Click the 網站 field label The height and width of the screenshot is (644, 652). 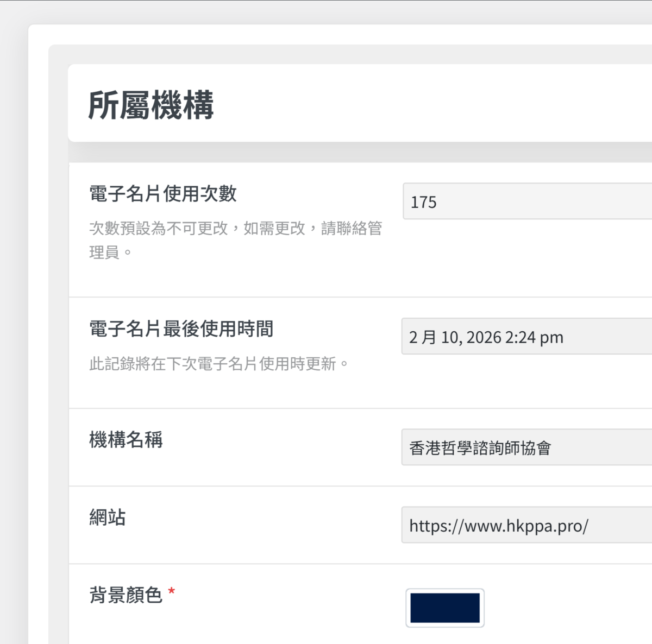(x=108, y=517)
